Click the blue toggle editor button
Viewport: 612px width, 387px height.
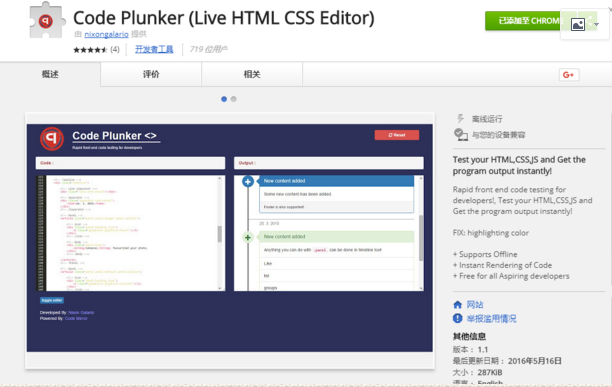click(52, 300)
